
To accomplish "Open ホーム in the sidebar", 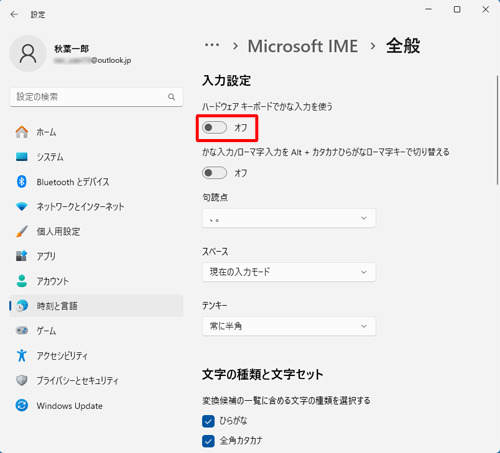I will pyautogui.click(x=96, y=132).
